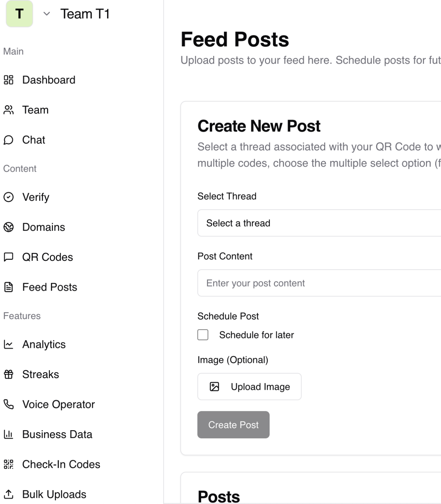
Task: Click the Team people icon
Action: pos(8,110)
